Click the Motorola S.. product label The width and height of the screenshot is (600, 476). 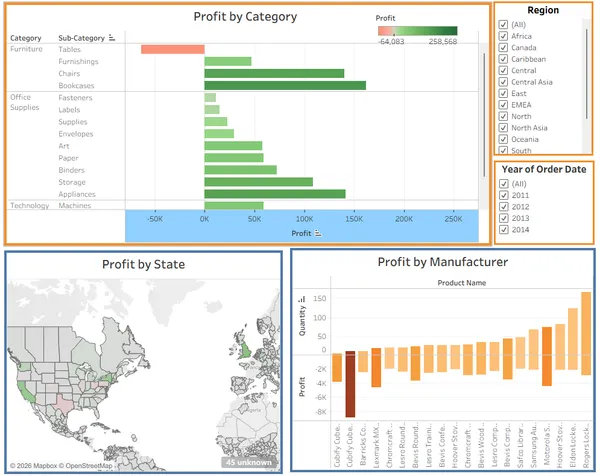point(547,445)
